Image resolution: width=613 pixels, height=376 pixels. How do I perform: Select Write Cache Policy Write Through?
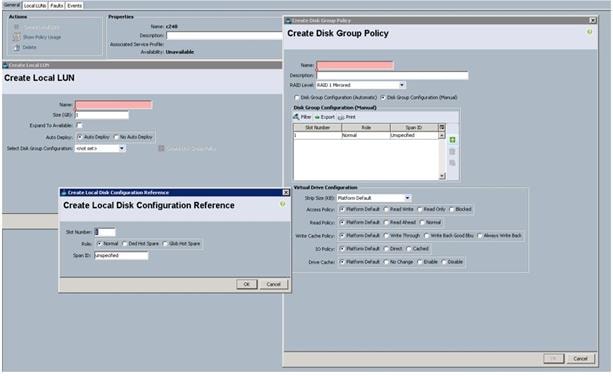(x=386, y=236)
